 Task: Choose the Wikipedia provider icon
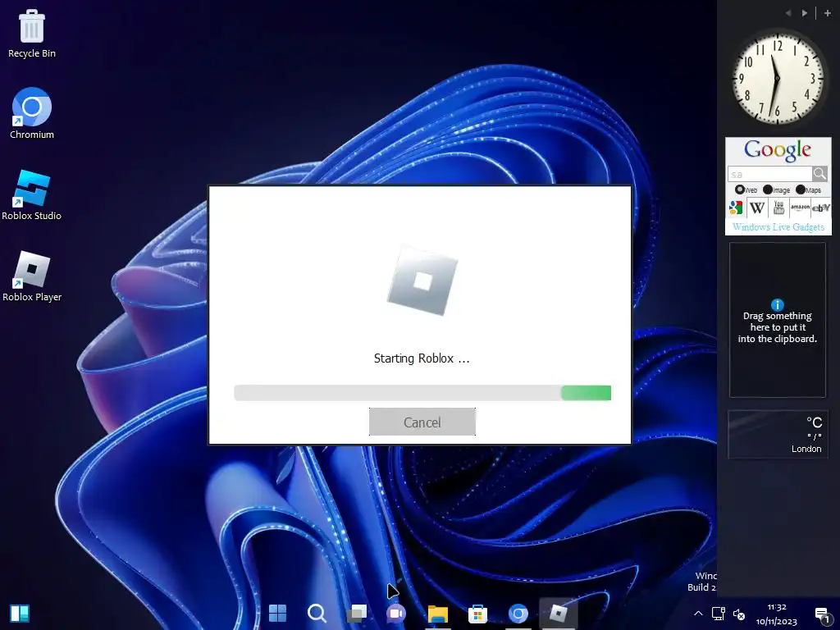tap(757, 208)
